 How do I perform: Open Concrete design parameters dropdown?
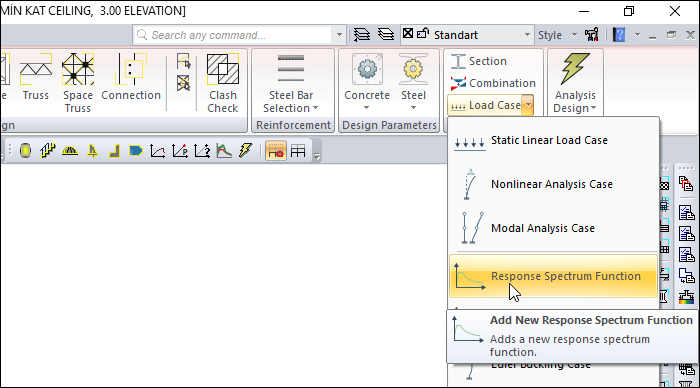pyautogui.click(x=367, y=82)
